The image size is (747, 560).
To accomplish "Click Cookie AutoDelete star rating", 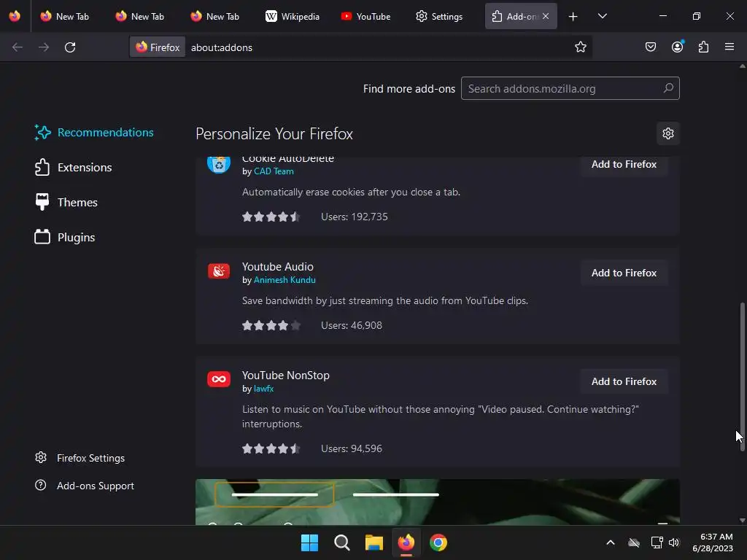I will pos(271,217).
